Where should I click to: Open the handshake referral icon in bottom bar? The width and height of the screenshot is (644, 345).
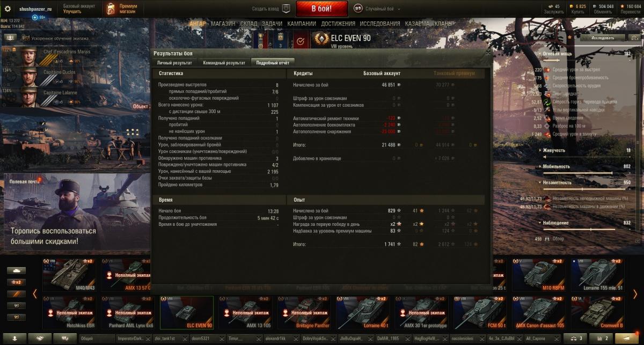click(x=40, y=339)
